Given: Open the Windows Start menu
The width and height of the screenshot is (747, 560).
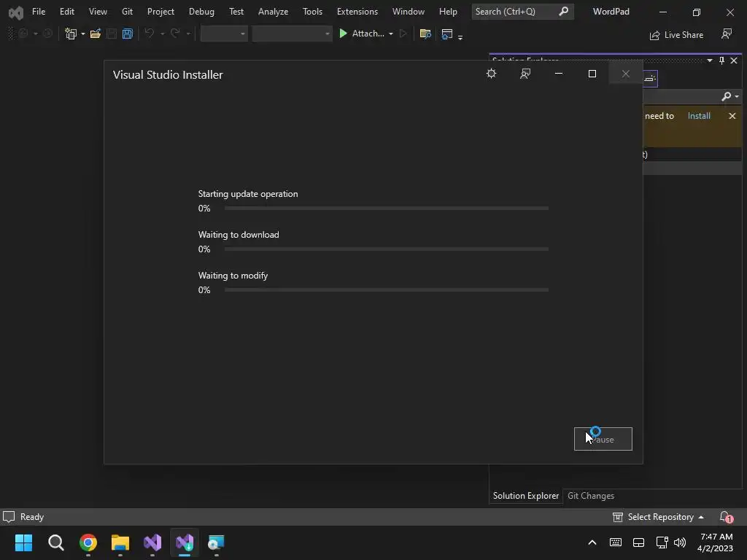Looking at the screenshot, I should (23, 542).
